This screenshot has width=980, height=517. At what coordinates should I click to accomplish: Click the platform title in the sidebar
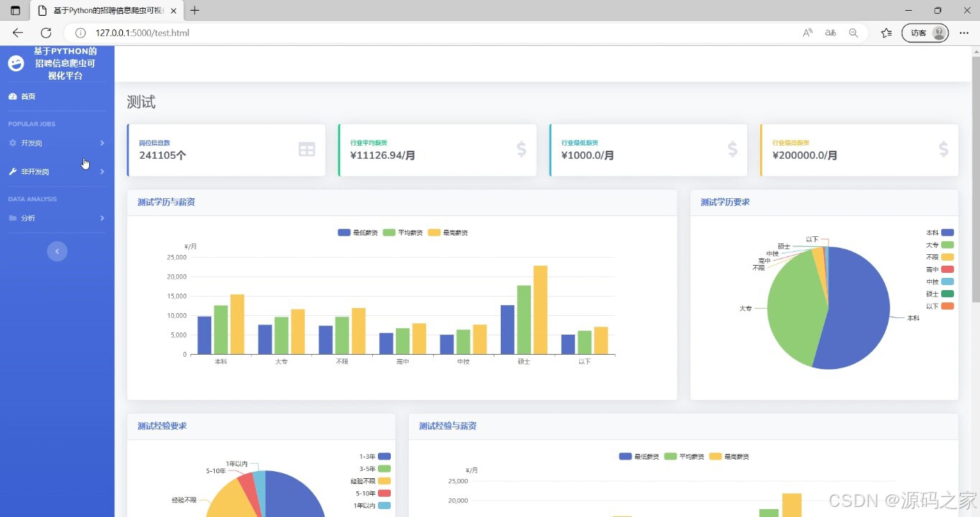(x=65, y=63)
